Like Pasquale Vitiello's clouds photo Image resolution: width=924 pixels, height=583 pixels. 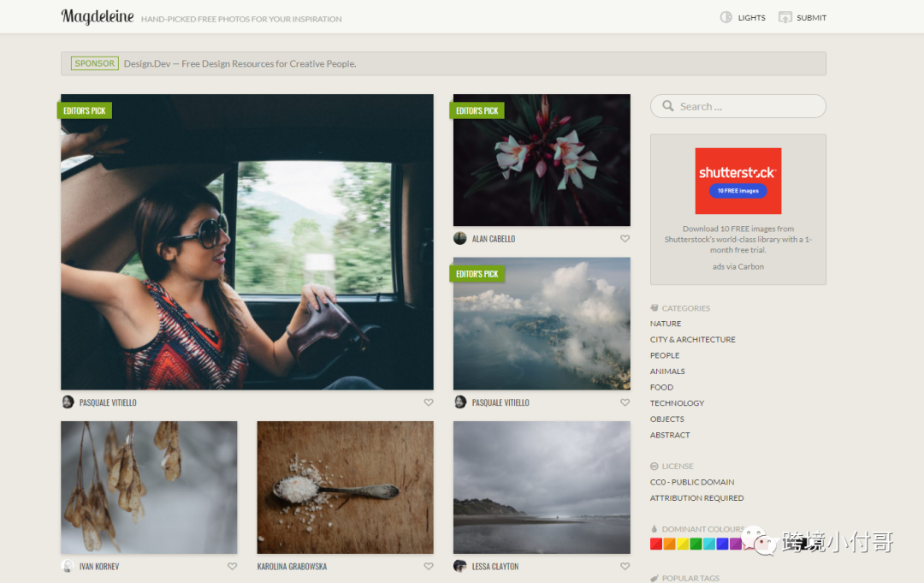pyautogui.click(x=625, y=402)
